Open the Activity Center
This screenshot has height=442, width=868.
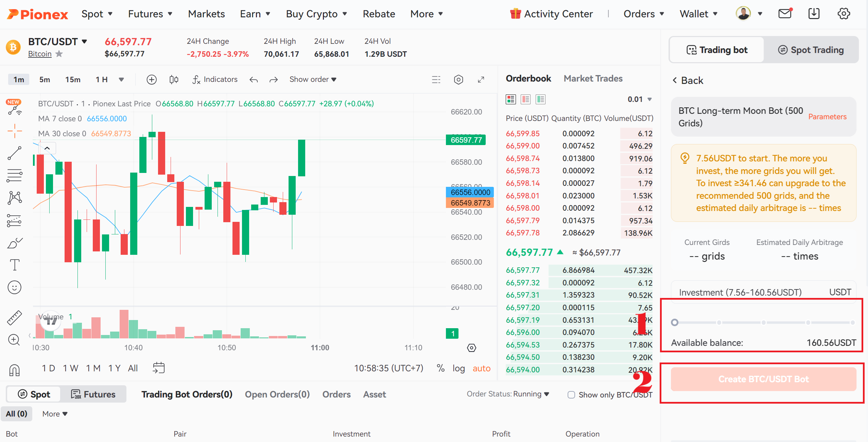(x=551, y=14)
